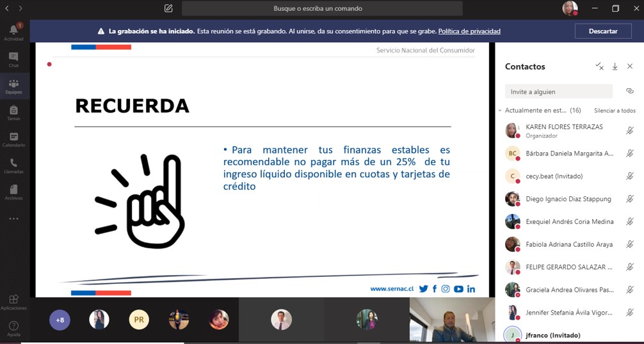The height and width of the screenshot is (344, 644).
Task: Select Fabiola Adriana Castillo Araya name
Action: [569, 244]
